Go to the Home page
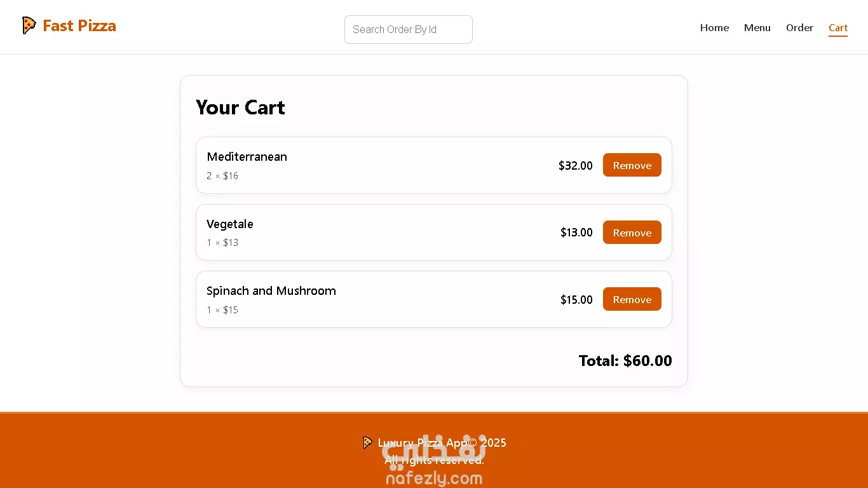 tap(714, 27)
